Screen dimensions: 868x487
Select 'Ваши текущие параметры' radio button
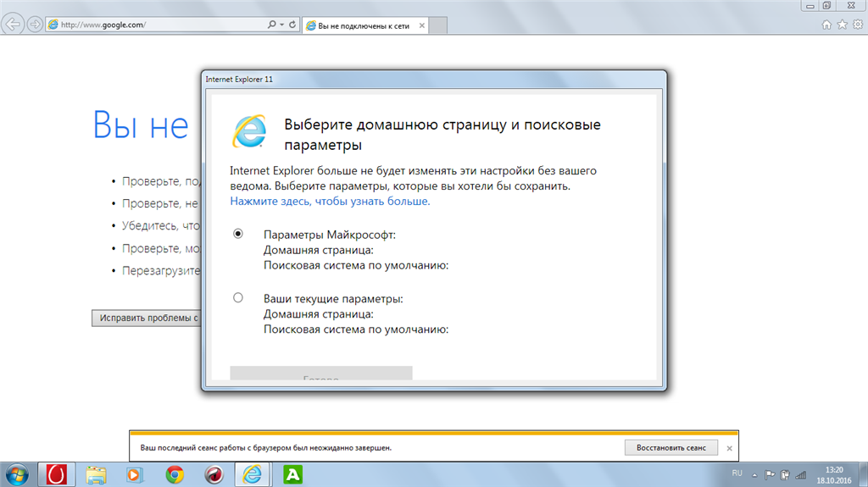[238, 298]
